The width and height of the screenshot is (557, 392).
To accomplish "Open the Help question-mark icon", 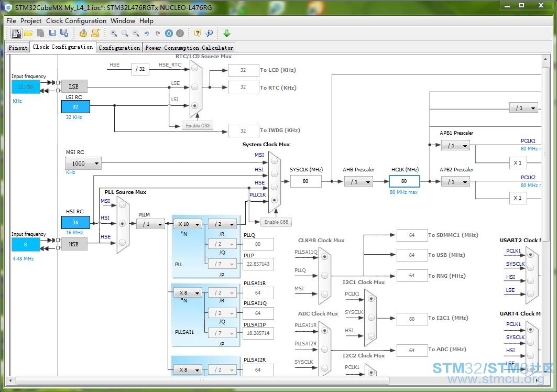I will 198,33.
